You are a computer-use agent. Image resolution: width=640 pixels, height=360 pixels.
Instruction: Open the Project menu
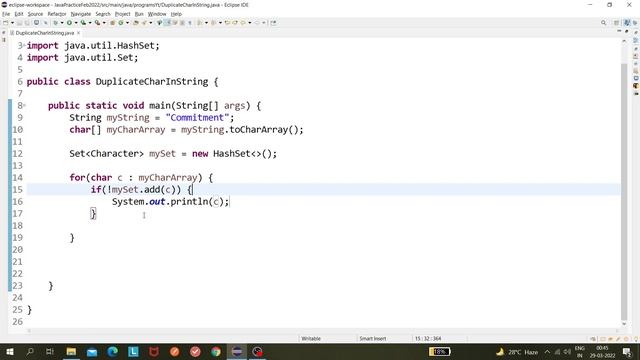click(122, 14)
